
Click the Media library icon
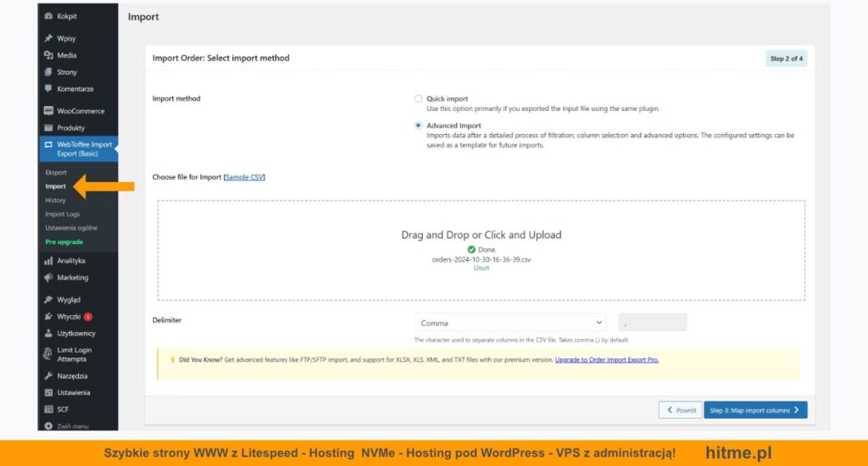(x=48, y=55)
